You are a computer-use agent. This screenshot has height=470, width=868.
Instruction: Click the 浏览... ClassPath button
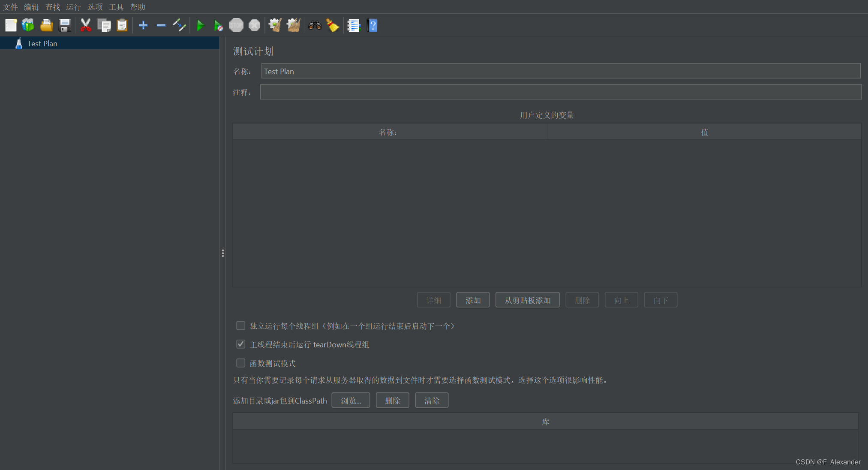[x=351, y=401]
